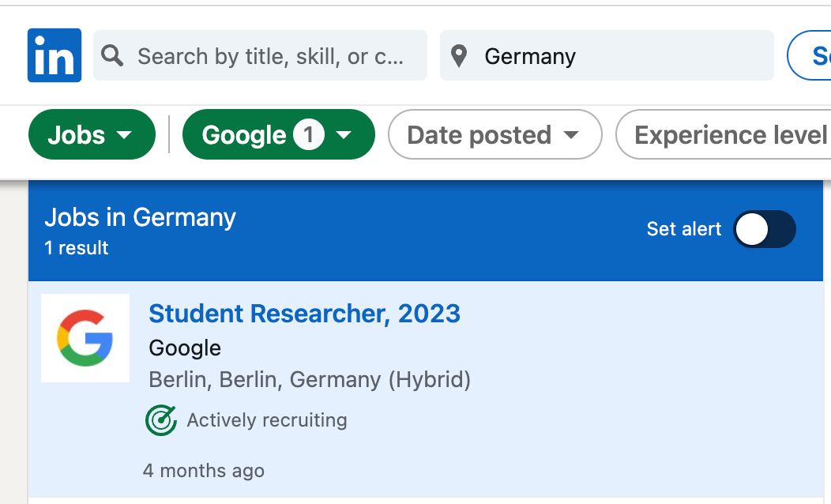Expand the Experience level filter
This screenshot has width=831, height=504.
(724, 134)
